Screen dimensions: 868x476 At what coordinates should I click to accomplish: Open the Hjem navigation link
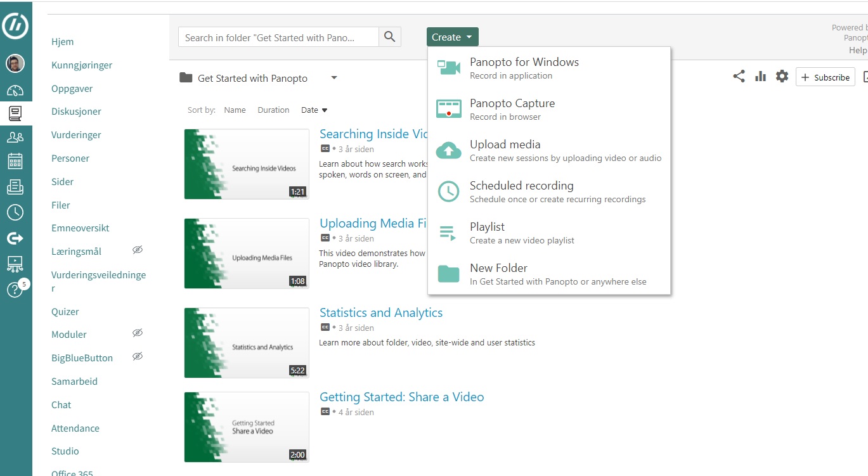coord(63,42)
